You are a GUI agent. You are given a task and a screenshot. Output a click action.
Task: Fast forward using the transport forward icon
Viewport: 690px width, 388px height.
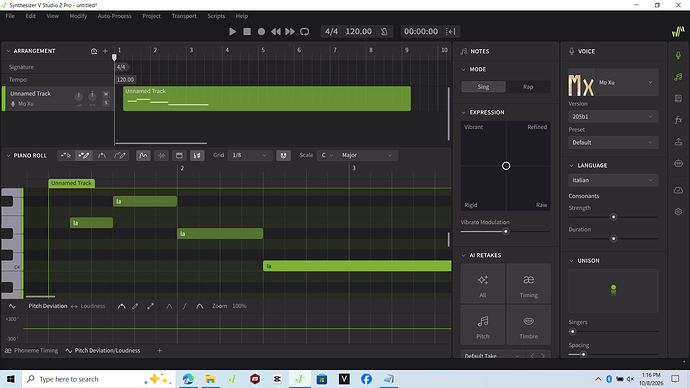point(290,31)
